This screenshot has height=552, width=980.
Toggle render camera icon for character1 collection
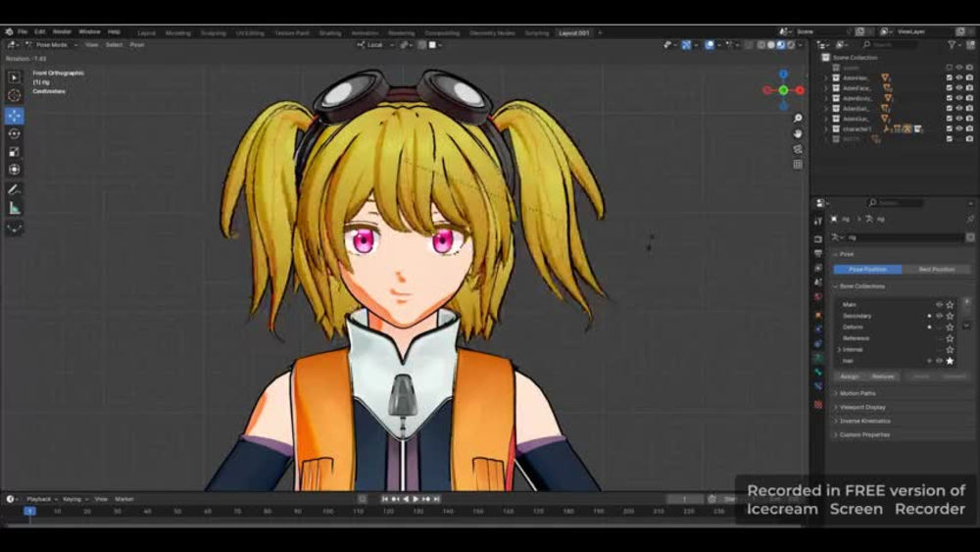(x=969, y=128)
